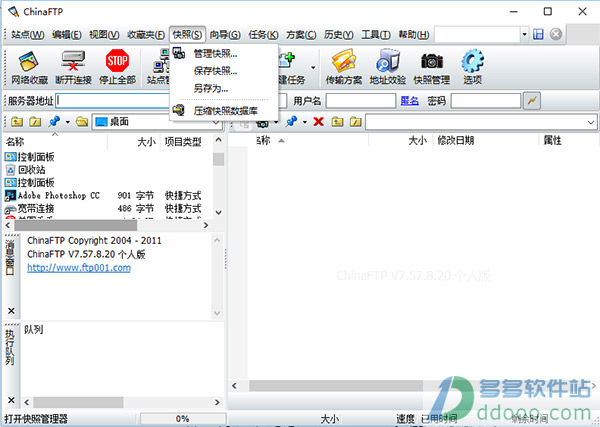Click into the 服务器地址 field
The height and width of the screenshot is (427, 600).
[114, 101]
